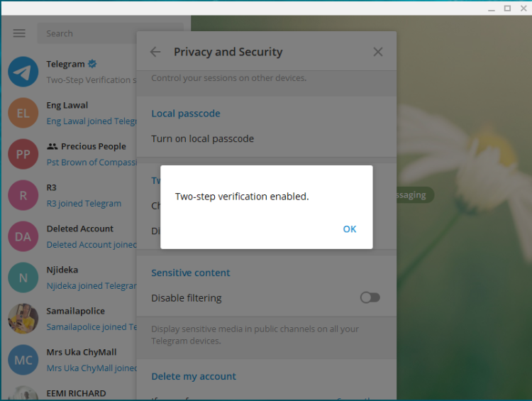Viewport: 532px width, 401px height.
Task: Click 'Display sensitive media in public channels' description
Action: [255, 335]
